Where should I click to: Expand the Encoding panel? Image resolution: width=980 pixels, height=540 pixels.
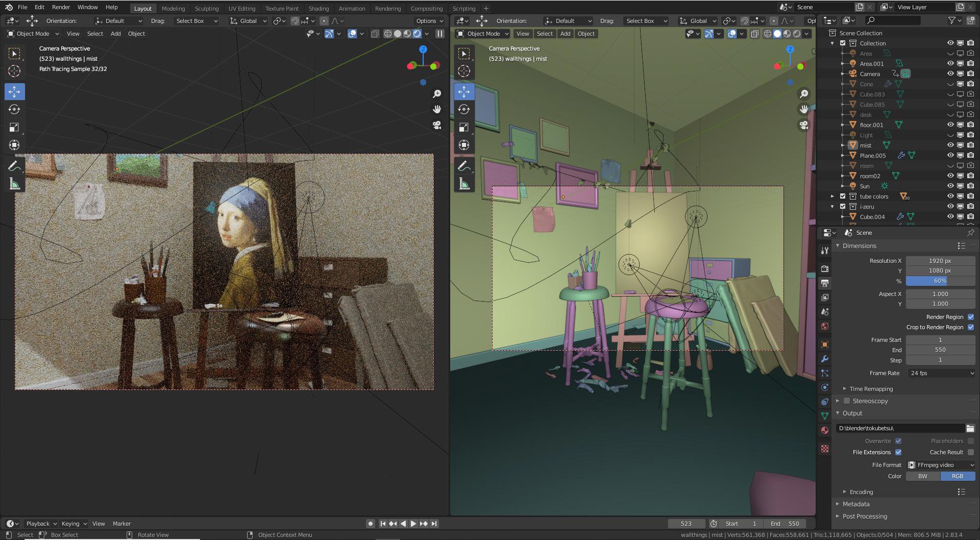861,492
